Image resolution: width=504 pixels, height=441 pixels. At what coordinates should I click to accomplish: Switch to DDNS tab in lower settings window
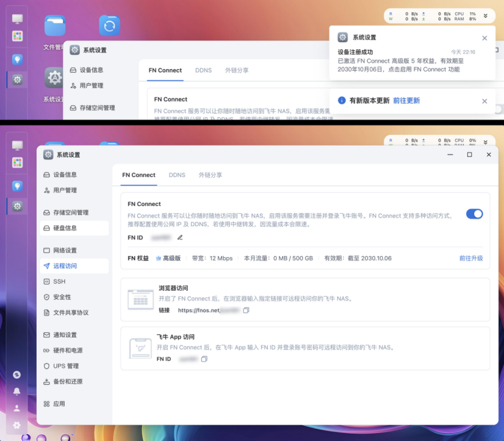(177, 175)
